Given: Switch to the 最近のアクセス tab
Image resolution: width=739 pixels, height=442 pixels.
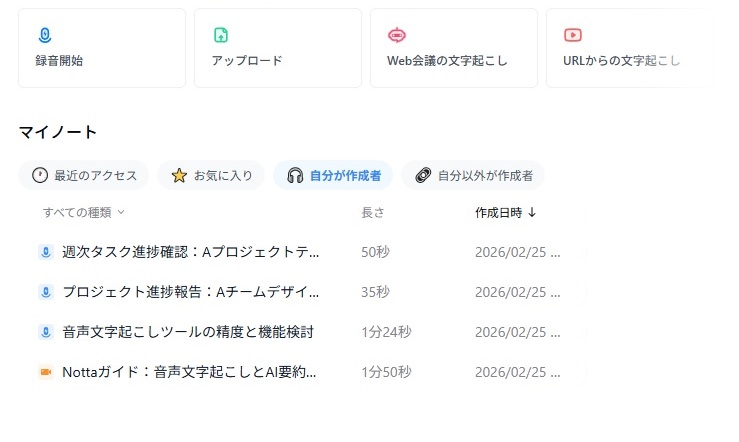Looking at the screenshot, I should coord(84,175).
